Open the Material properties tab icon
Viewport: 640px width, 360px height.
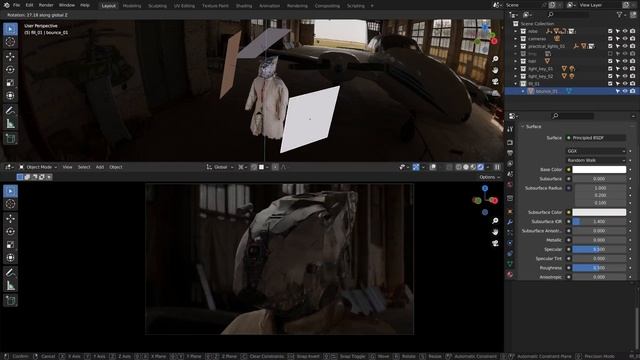point(510,275)
